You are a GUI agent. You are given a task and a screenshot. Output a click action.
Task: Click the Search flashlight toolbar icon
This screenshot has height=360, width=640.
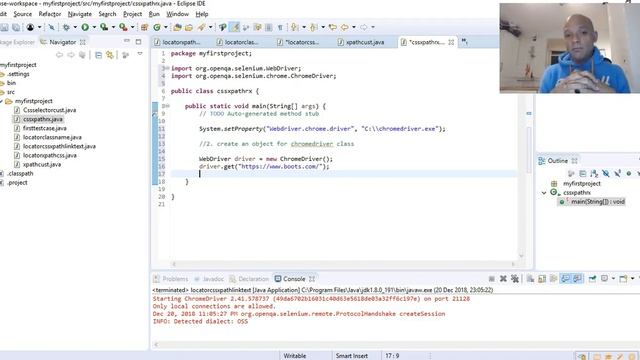[201, 27]
